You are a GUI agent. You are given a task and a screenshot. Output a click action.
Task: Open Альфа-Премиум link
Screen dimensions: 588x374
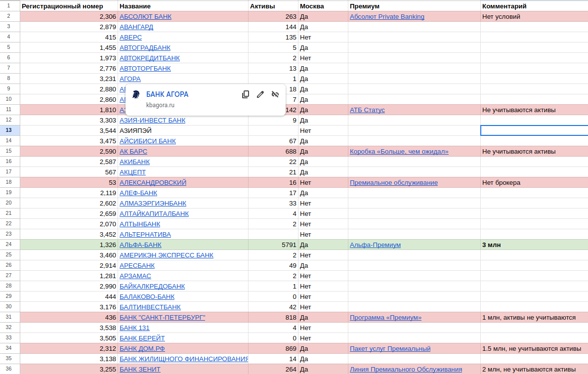click(x=375, y=245)
